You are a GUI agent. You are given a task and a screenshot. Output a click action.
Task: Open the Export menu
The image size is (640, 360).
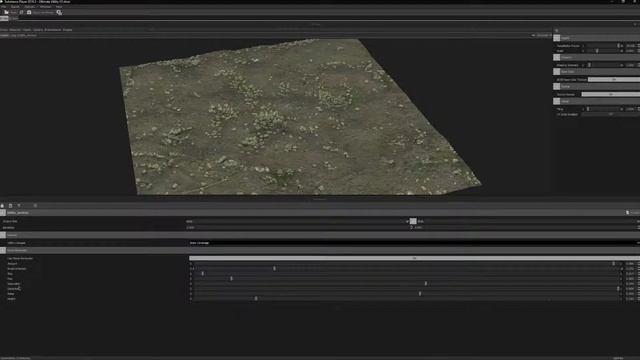click(x=16, y=7)
